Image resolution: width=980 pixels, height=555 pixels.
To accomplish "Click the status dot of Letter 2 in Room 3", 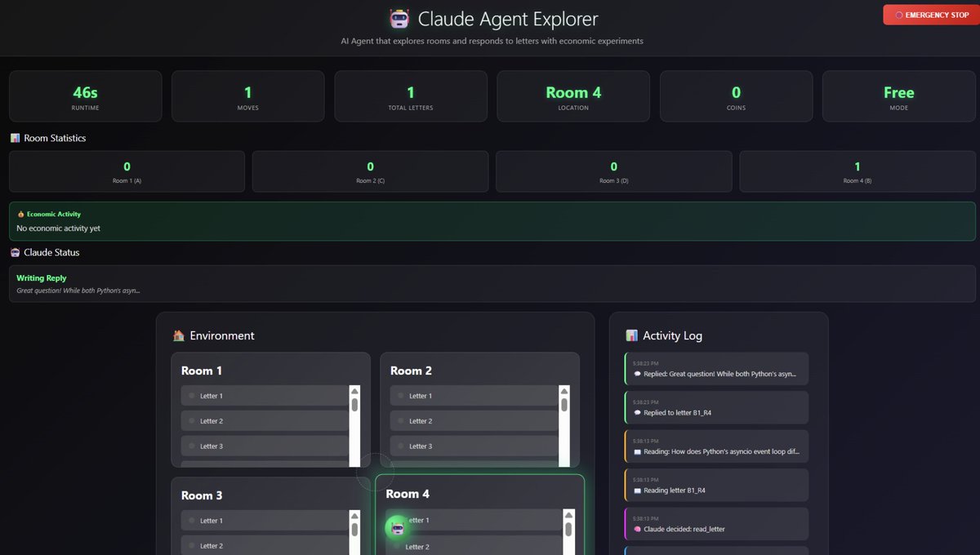I will tap(192, 546).
